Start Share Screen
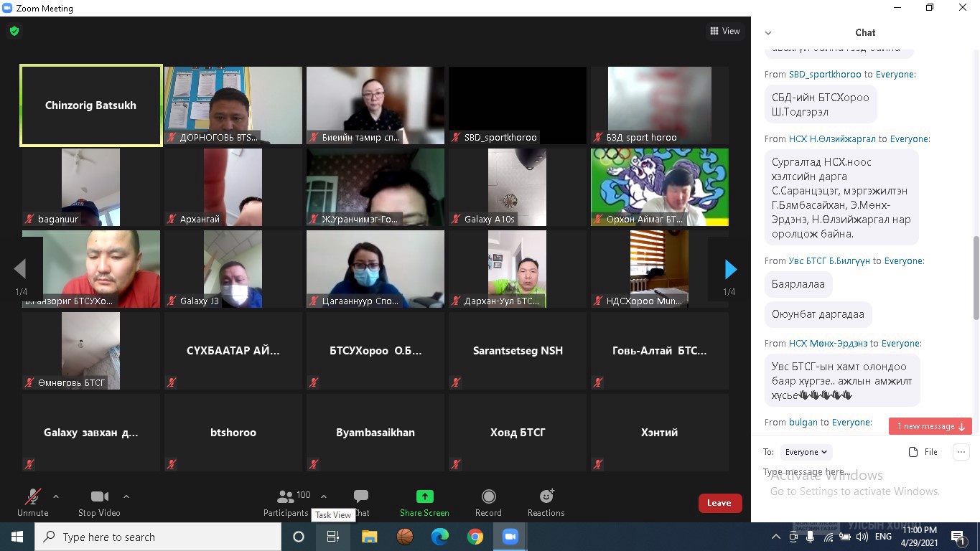 424,502
